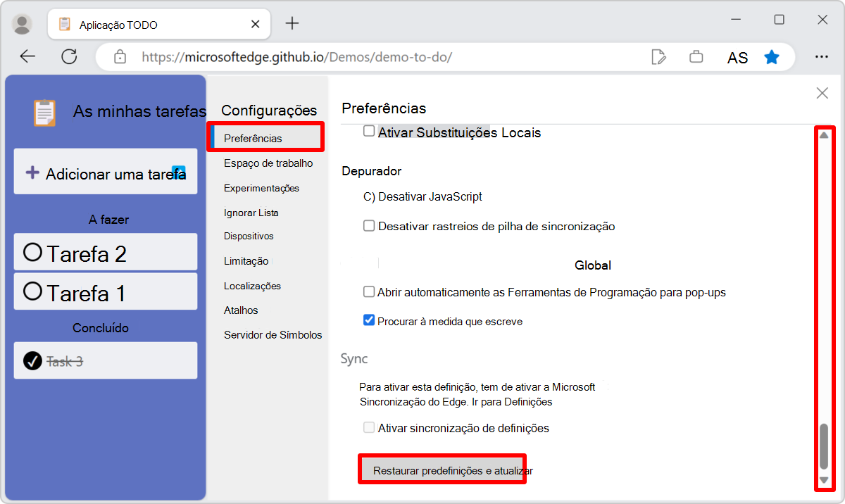Viewport: 845px width, 504px height.
Task: Open the blue favorites star
Action: 772,57
